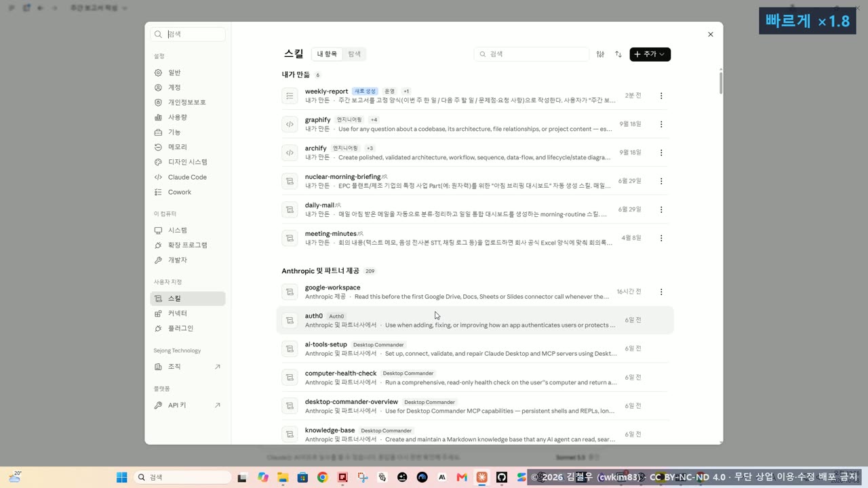The width and height of the screenshot is (868, 488).
Task: Open more options for meeting-minutes
Action: coord(661,238)
